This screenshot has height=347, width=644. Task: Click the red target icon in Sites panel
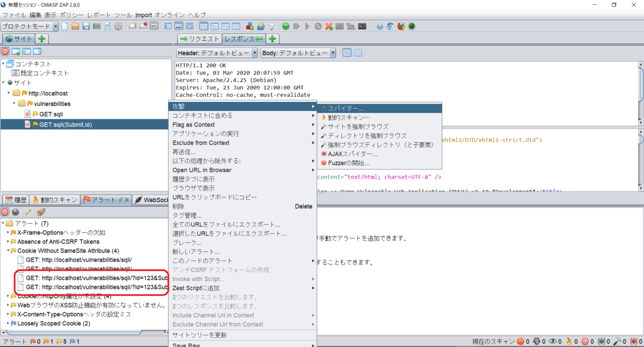[5, 52]
